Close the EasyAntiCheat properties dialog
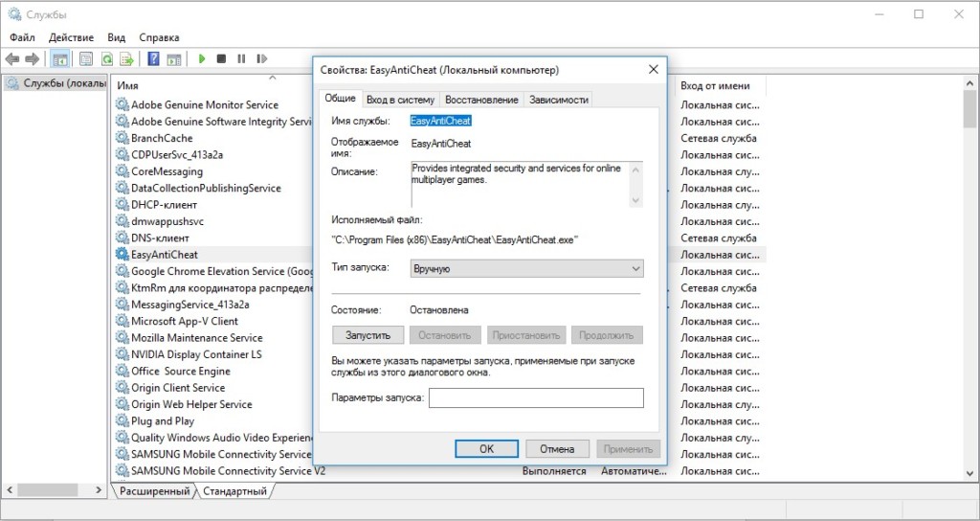 pos(653,69)
